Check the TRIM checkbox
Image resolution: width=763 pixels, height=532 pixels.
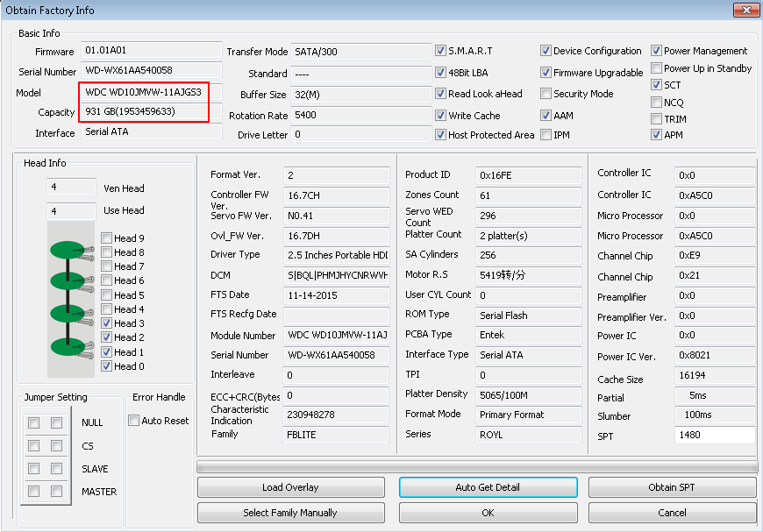point(657,118)
